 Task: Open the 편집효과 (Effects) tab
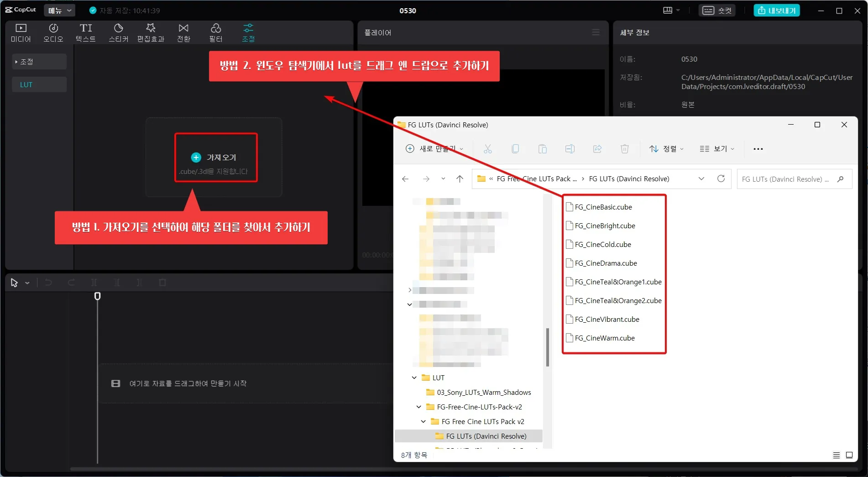151,33
